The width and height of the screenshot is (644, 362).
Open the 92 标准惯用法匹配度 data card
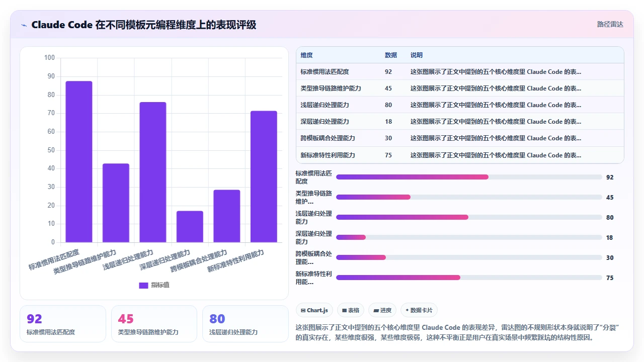(x=63, y=324)
